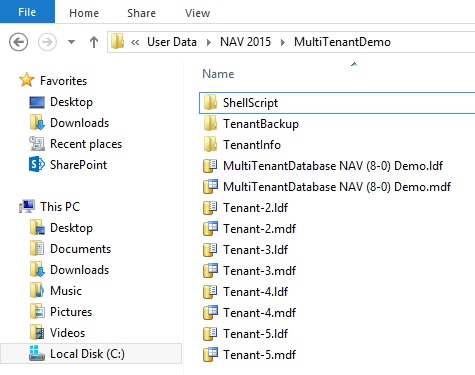Open the Videos folder
The width and height of the screenshot is (475, 375).
coord(67,333)
